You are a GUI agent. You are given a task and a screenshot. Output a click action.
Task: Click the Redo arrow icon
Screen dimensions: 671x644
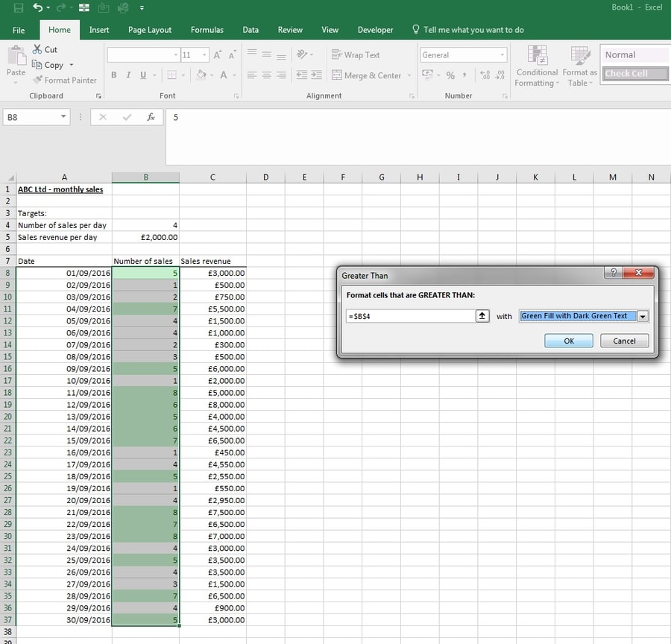pyautogui.click(x=61, y=7)
